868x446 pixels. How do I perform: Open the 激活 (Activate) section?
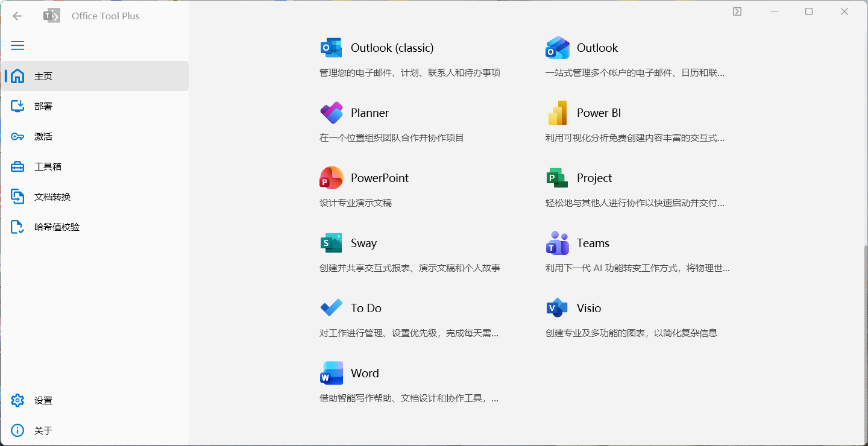point(43,137)
